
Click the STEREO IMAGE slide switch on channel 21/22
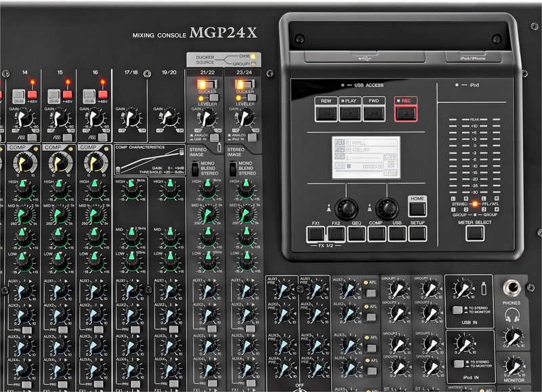click(x=195, y=169)
